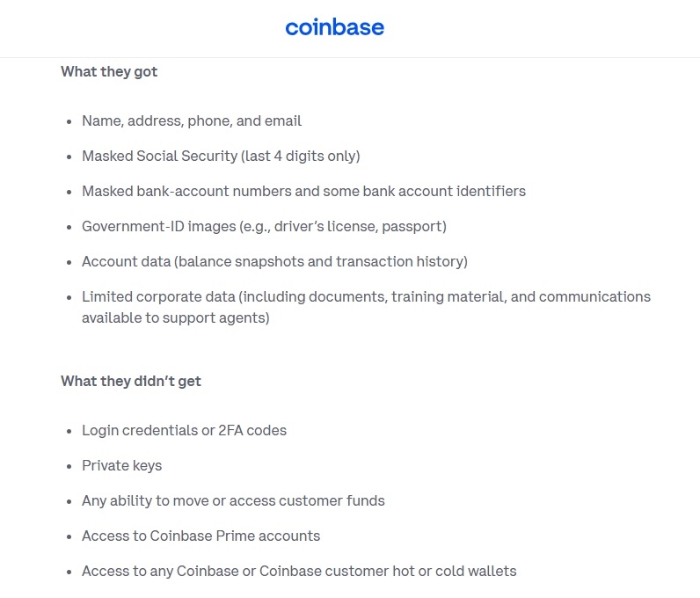700x598 pixels.
Task: Click 'Any ability to move or access customer funds'
Action: 233,500
